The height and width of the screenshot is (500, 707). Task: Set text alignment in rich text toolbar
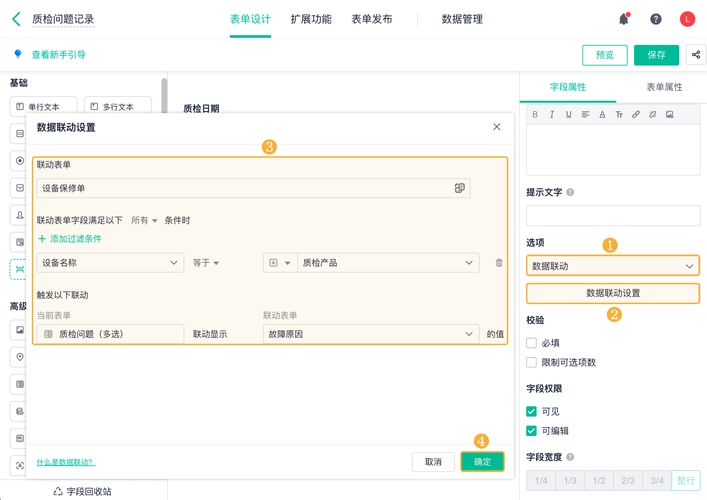[x=585, y=115]
